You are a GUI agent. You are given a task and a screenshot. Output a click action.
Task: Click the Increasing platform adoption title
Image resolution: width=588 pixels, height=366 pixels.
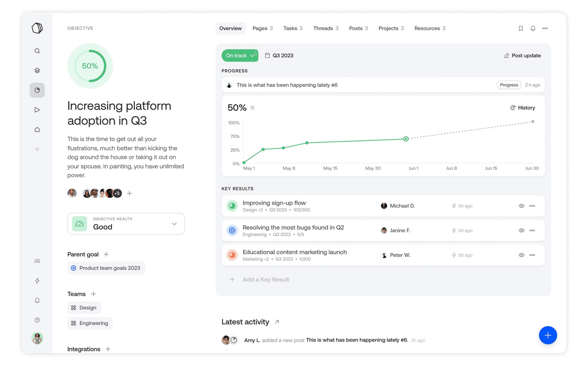[x=119, y=113]
